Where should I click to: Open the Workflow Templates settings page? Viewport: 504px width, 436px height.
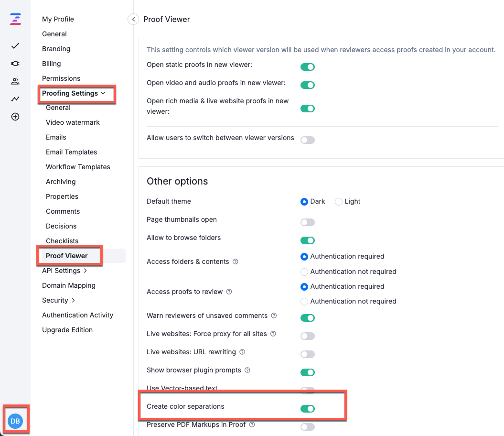pyautogui.click(x=78, y=167)
